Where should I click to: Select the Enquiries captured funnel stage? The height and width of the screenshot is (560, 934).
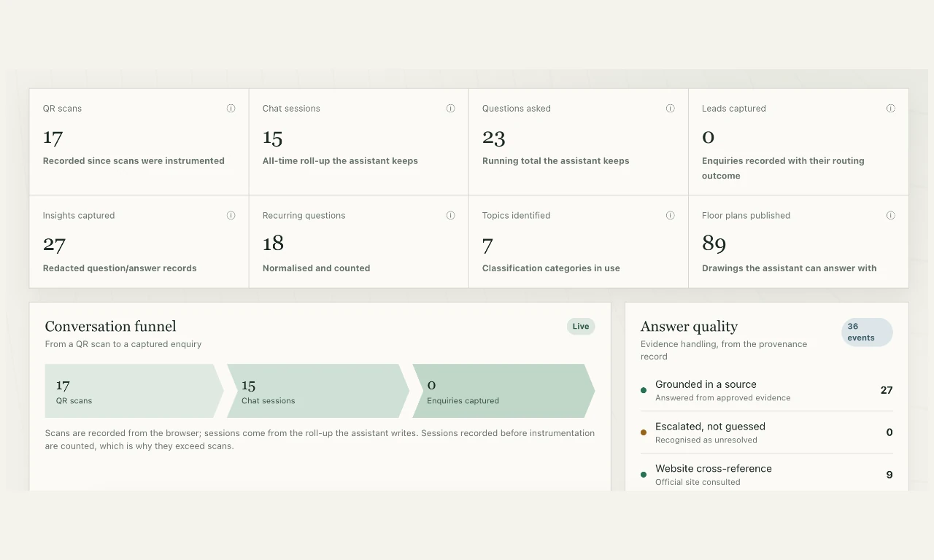(503, 391)
